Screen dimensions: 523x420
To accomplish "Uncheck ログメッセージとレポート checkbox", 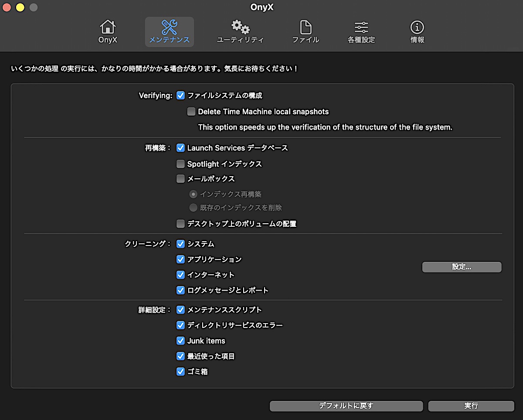I will 180,290.
